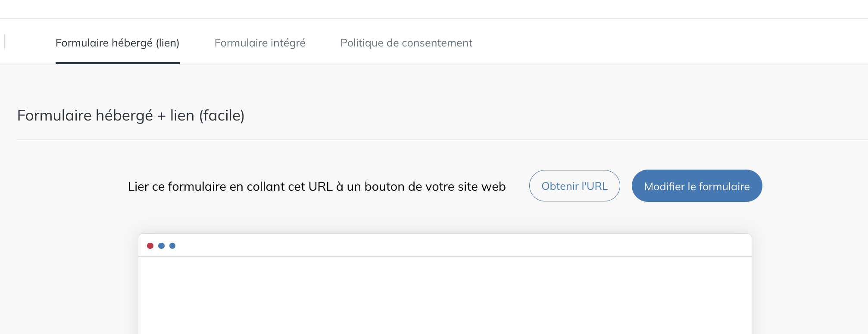Click the red dot in preview window
868x334 pixels.
pyautogui.click(x=150, y=246)
